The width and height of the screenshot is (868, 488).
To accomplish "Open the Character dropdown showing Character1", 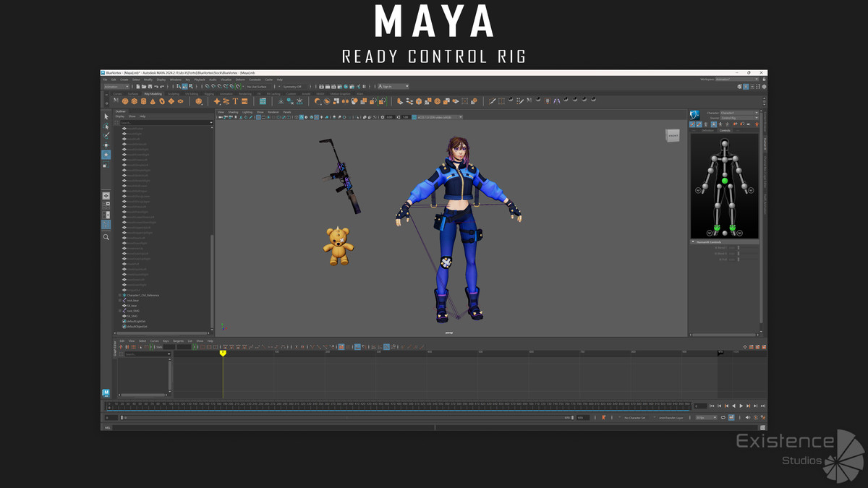I will (739, 113).
